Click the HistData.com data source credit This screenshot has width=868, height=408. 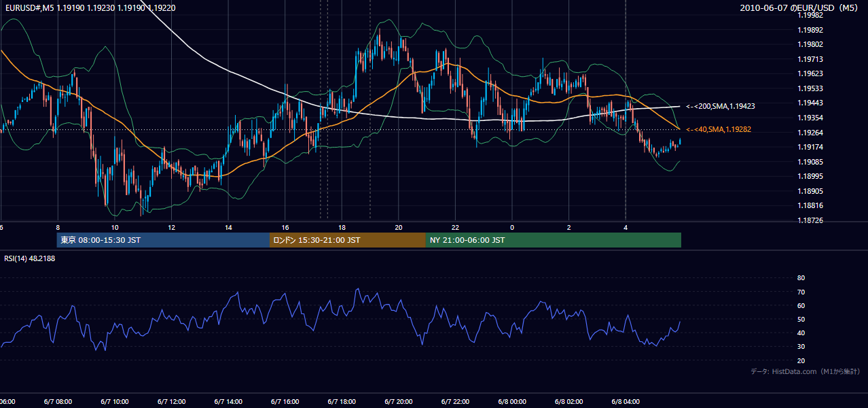tap(806, 371)
